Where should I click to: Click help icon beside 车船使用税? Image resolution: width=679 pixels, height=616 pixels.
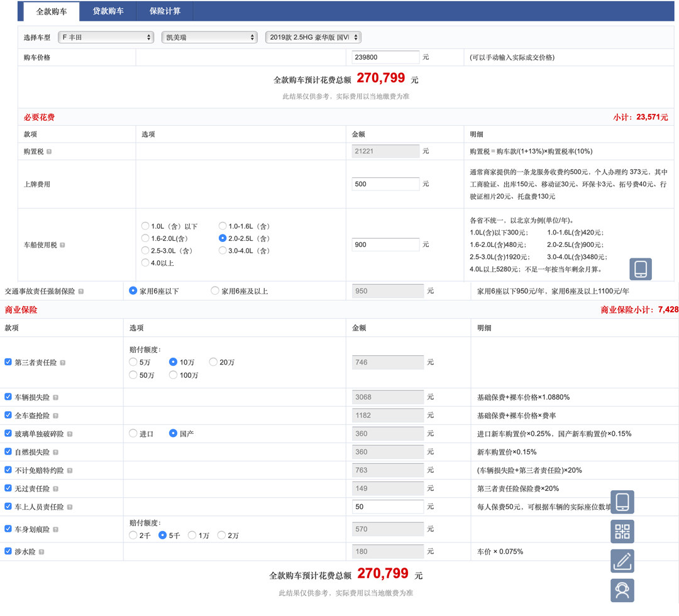[x=62, y=245]
